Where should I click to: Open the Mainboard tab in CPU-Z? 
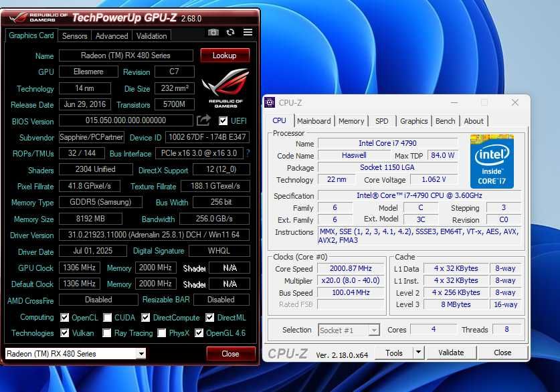pos(314,121)
